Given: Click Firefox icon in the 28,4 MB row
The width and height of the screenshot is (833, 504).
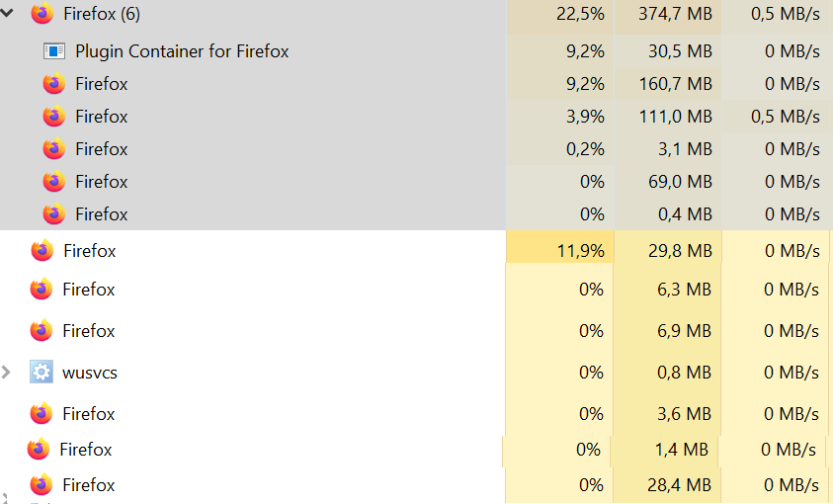Looking at the screenshot, I should [41, 484].
